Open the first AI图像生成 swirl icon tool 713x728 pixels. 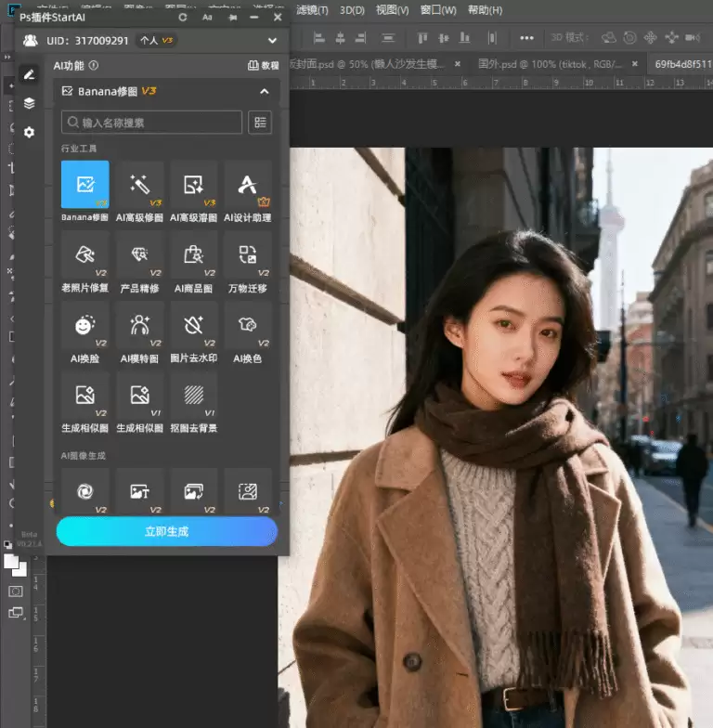[x=85, y=492]
